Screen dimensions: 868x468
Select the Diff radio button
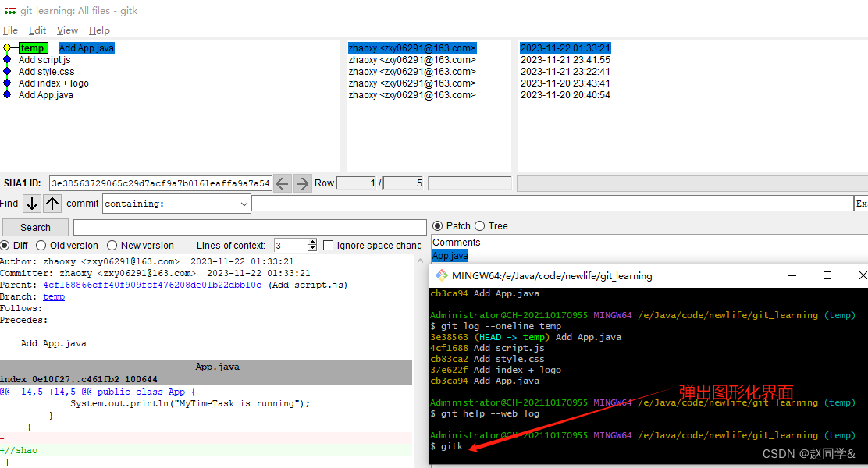(x=5, y=245)
